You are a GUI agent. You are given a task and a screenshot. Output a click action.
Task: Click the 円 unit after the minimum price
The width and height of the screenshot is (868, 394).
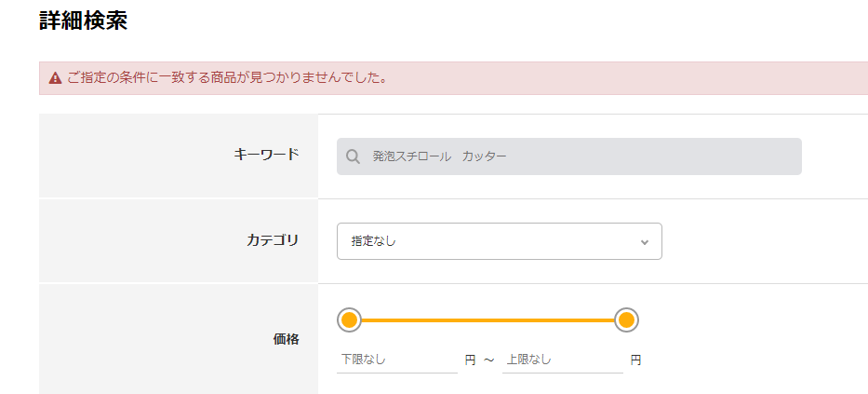[x=470, y=360]
